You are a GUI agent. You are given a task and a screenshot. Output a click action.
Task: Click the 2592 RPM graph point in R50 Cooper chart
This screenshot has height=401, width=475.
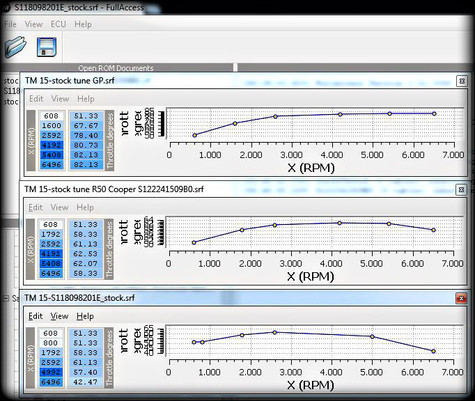275,225
